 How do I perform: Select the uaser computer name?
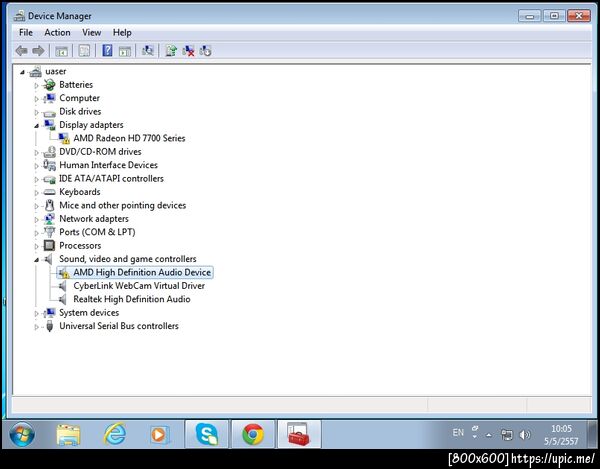pos(55,71)
